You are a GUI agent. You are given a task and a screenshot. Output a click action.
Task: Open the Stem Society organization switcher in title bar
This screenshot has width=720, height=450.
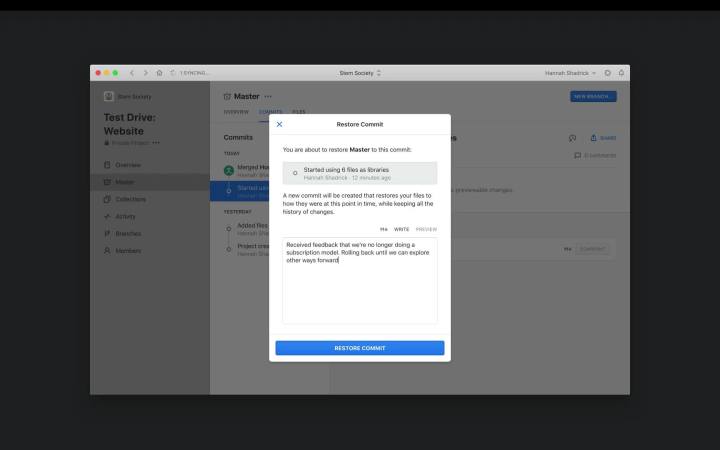pyautogui.click(x=360, y=73)
